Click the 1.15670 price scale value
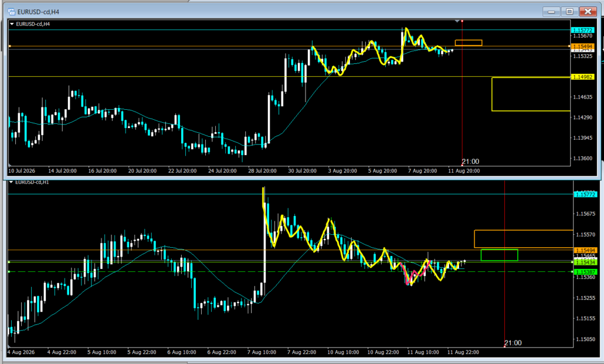Viewport: 604px width, 364px height. point(582,36)
